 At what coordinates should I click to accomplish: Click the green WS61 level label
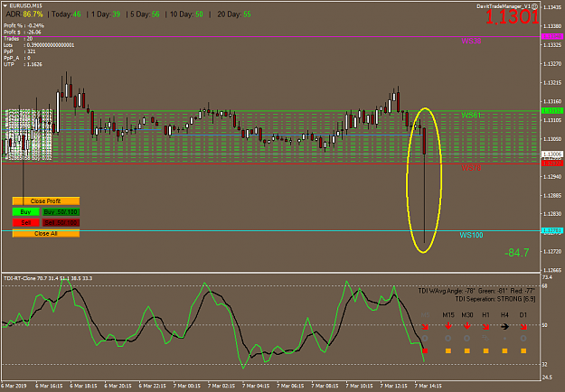471,116
